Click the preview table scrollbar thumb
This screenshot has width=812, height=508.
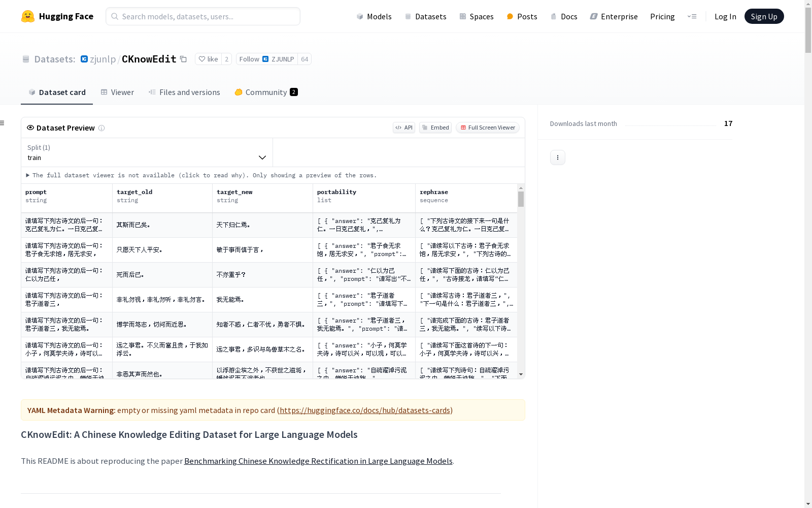521,199
